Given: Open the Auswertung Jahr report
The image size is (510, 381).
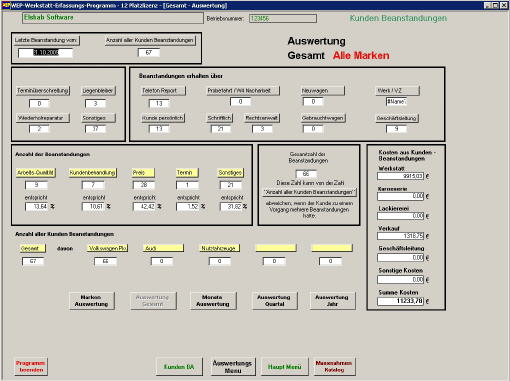Looking at the screenshot, I should point(332,301).
